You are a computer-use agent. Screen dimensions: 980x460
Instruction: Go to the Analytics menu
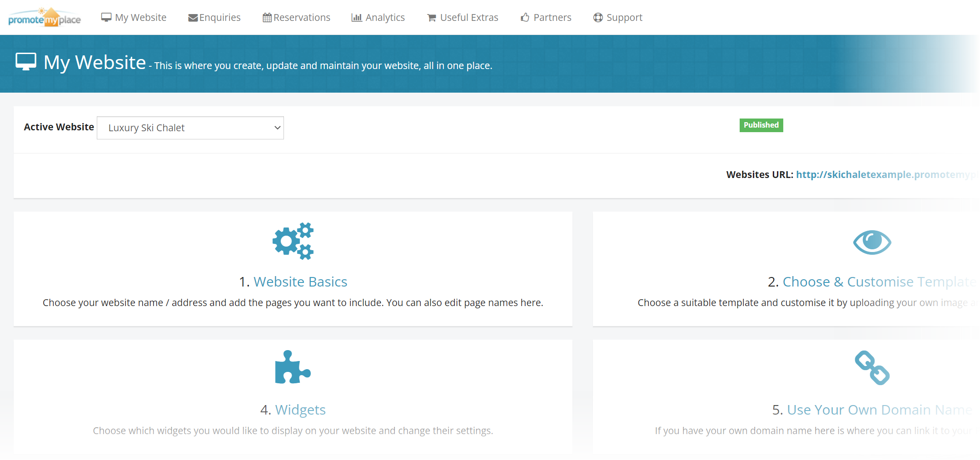click(x=378, y=18)
